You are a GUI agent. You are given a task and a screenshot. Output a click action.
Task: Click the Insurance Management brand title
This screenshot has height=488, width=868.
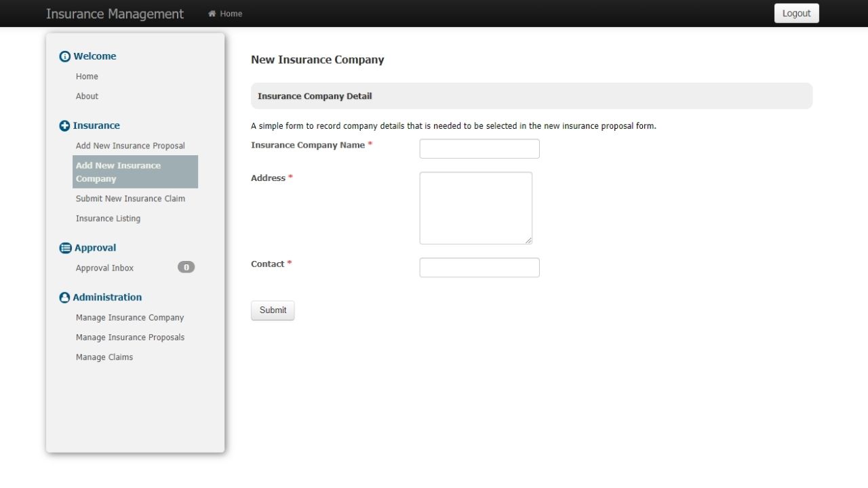pos(115,14)
